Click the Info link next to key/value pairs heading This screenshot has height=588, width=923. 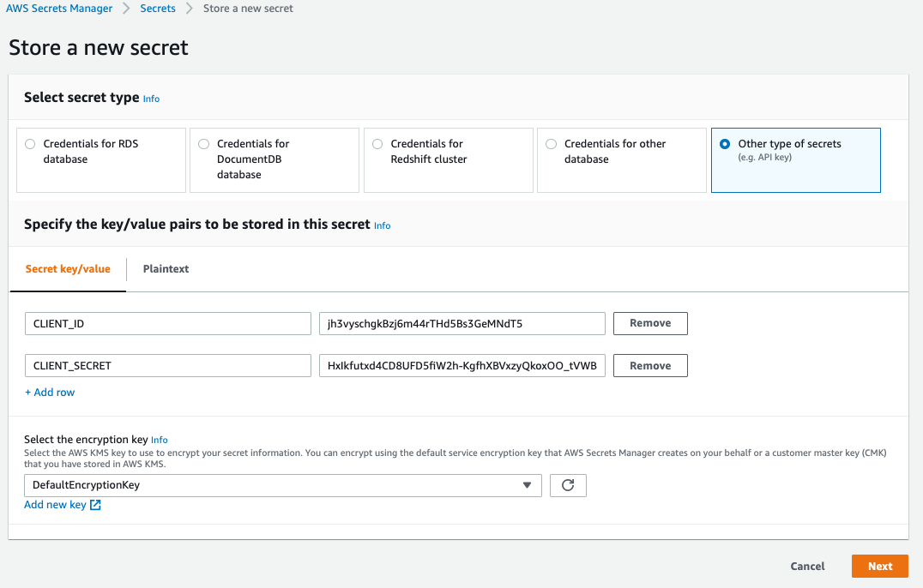[x=382, y=225]
